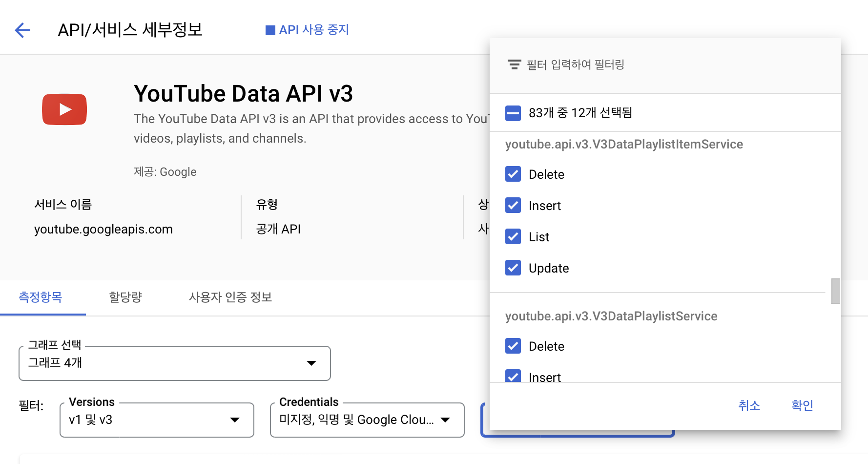The image size is (868, 464).
Task: Toggle the '83개 중 12개 선택됨' select-all checkbox
Action: 513,113
